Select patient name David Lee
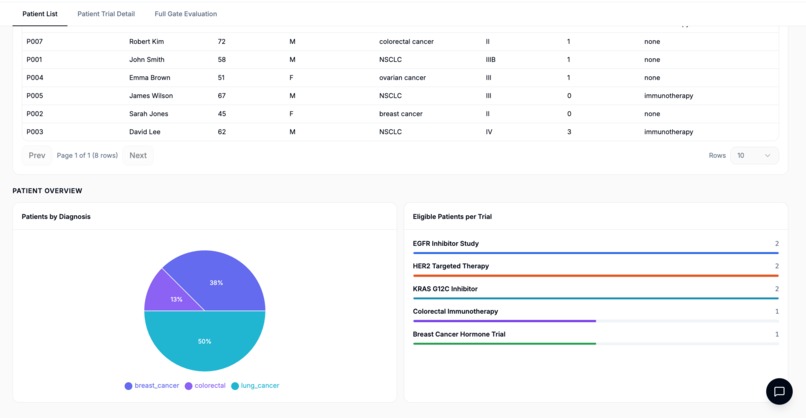The height and width of the screenshot is (418, 806). (x=144, y=132)
